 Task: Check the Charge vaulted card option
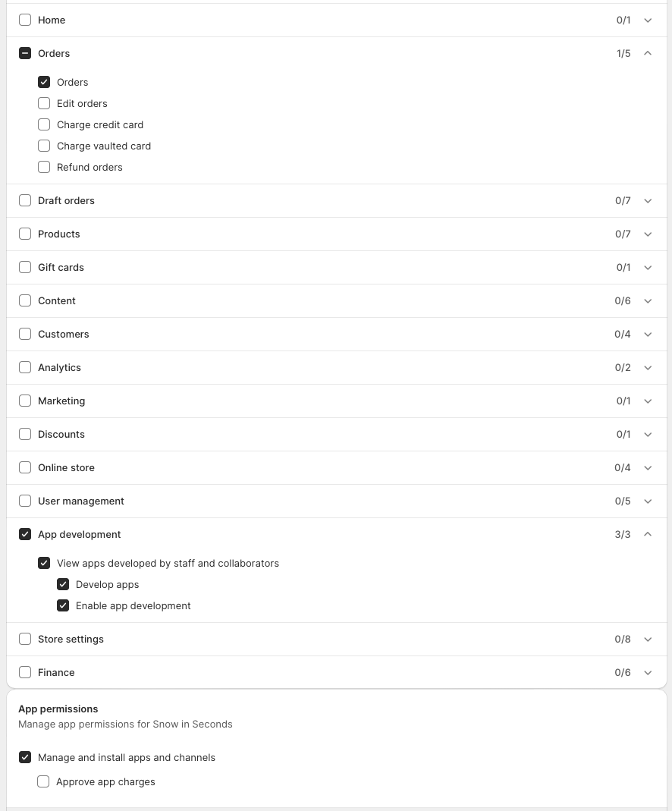point(44,146)
